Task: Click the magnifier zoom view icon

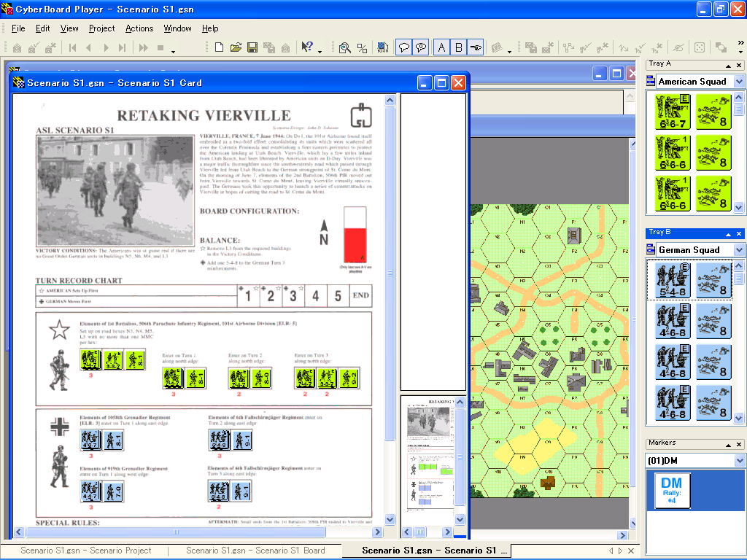Action: coord(345,47)
